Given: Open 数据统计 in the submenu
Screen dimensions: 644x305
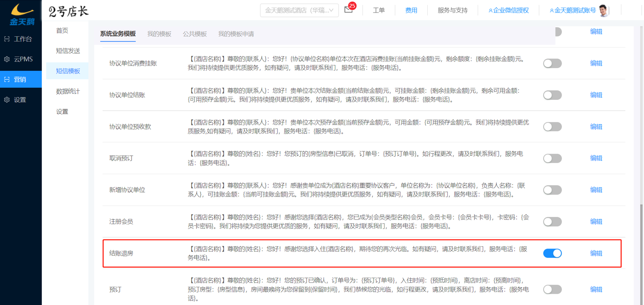Looking at the screenshot, I should [68, 92].
